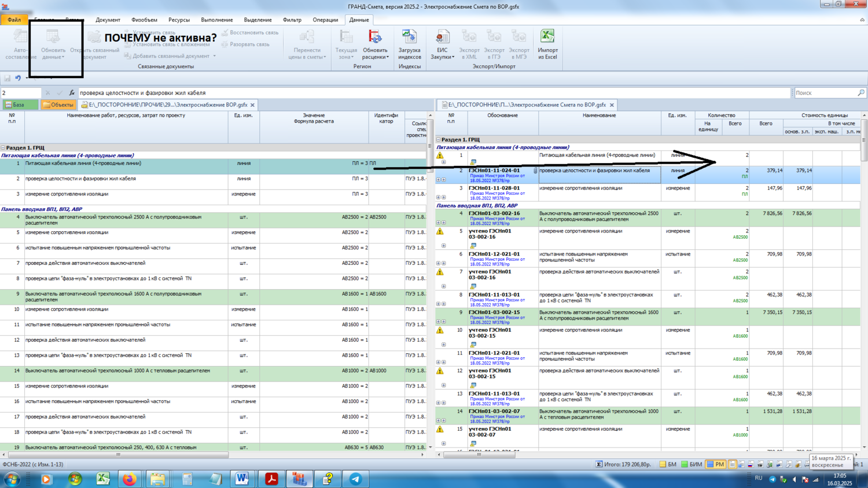868x488 pixels.
Task: Click the paperclip icon in row 2
Action: tap(535, 171)
